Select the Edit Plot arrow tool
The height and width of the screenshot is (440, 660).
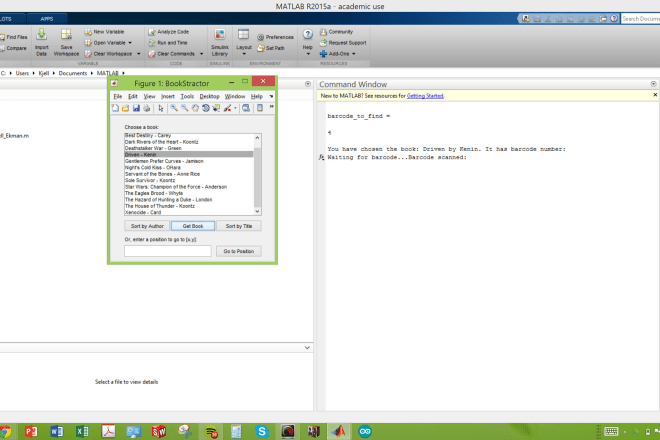coord(161,108)
